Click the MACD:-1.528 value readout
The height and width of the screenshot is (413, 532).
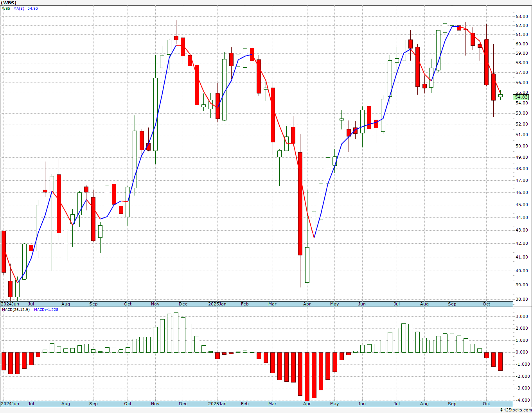46,310
